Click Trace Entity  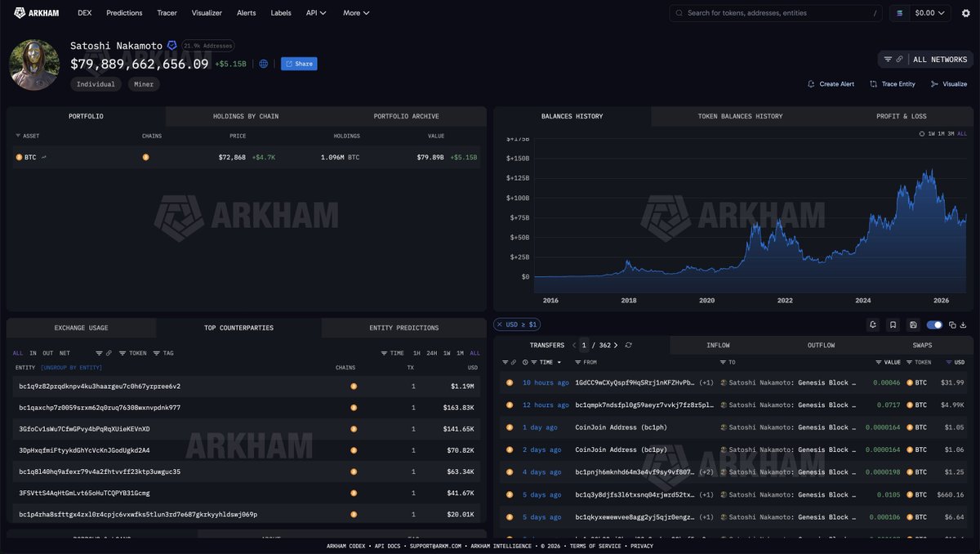893,84
